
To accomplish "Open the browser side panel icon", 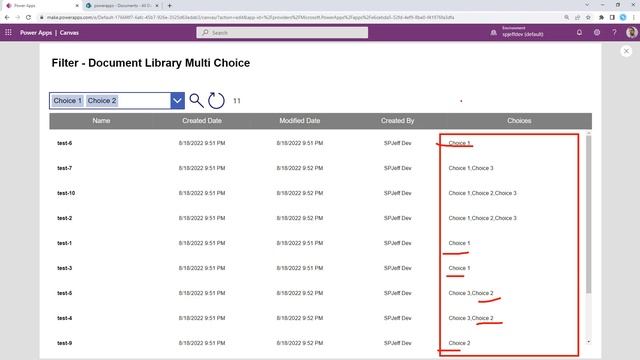I will coord(612,18).
